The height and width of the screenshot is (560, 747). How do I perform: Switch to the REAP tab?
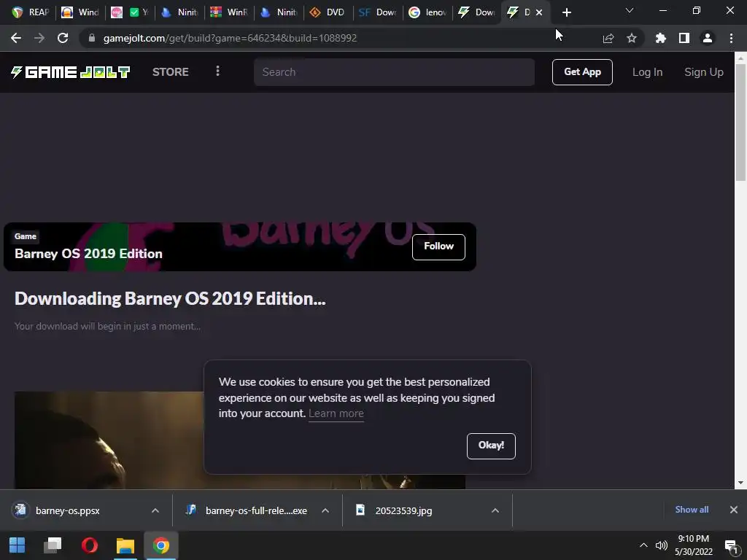pos(31,12)
